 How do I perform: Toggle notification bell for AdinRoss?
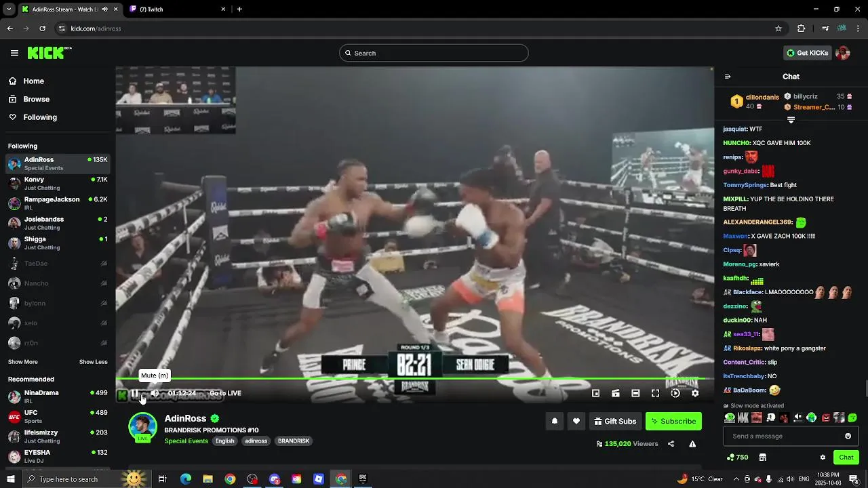pyautogui.click(x=555, y=421)
